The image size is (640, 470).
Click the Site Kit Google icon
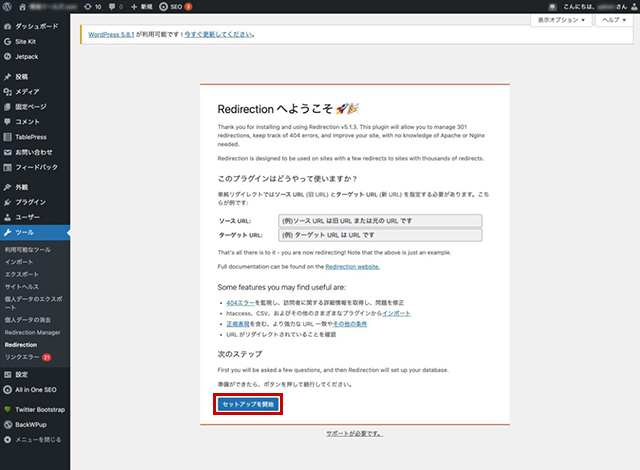pos(7,41)
